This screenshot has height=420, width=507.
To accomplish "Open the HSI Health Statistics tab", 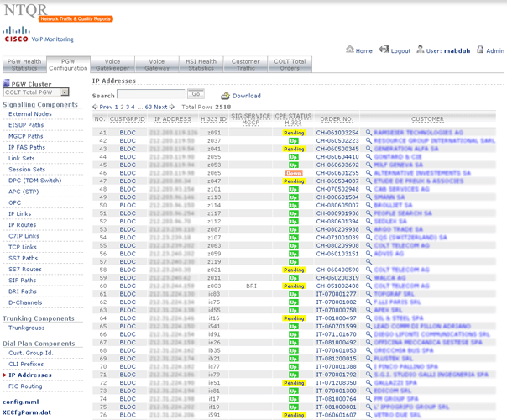I will (201, 65).
